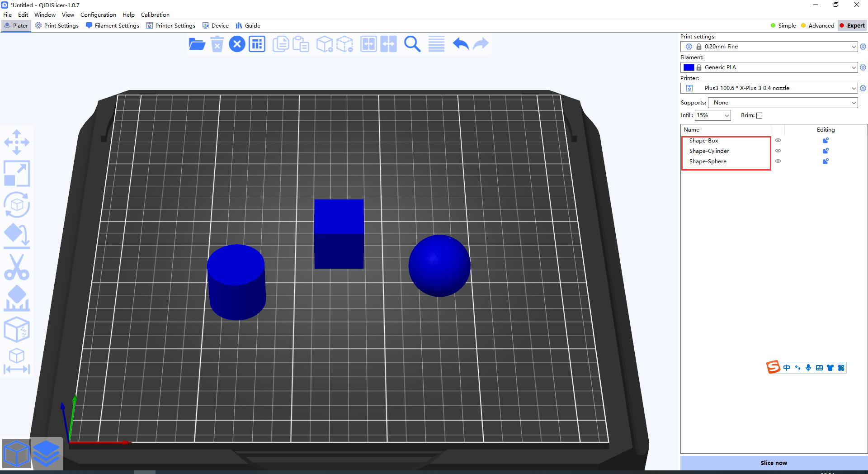Select the Scale tool
The image size is (868, 474).
click(17, 173)
